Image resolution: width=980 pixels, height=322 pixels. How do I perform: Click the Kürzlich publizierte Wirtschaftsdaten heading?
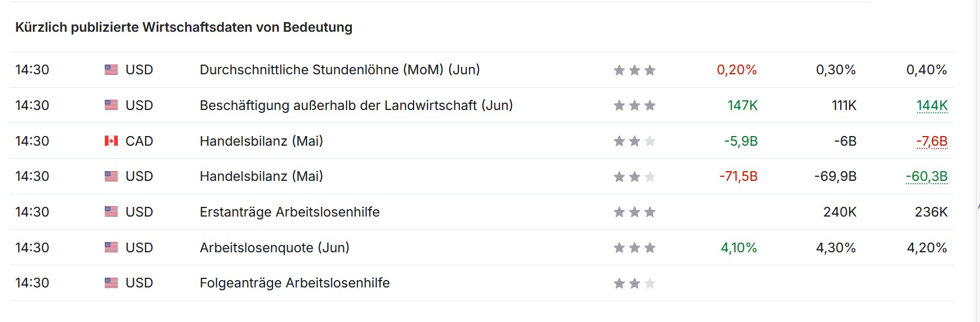coord(184,27)
